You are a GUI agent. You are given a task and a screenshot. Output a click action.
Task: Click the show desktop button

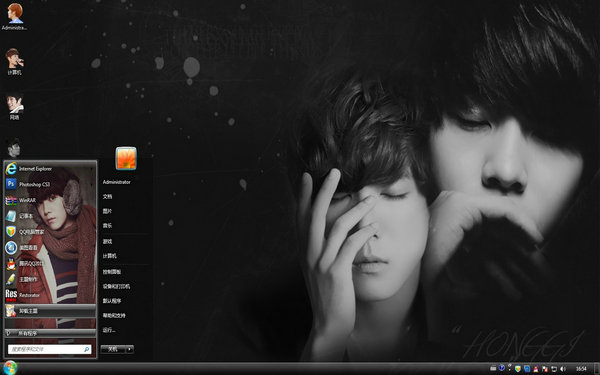[x=597, y=368]
